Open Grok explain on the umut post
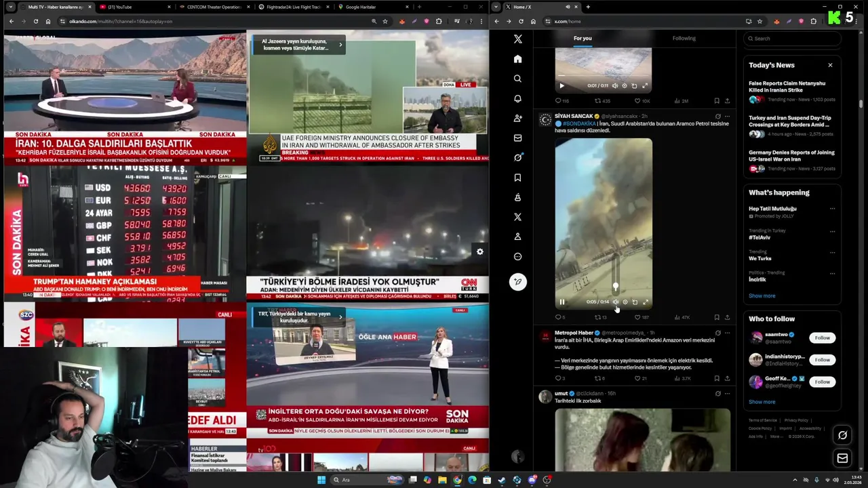This screenshot has width=868, height=488. click(x=717, y=393)
